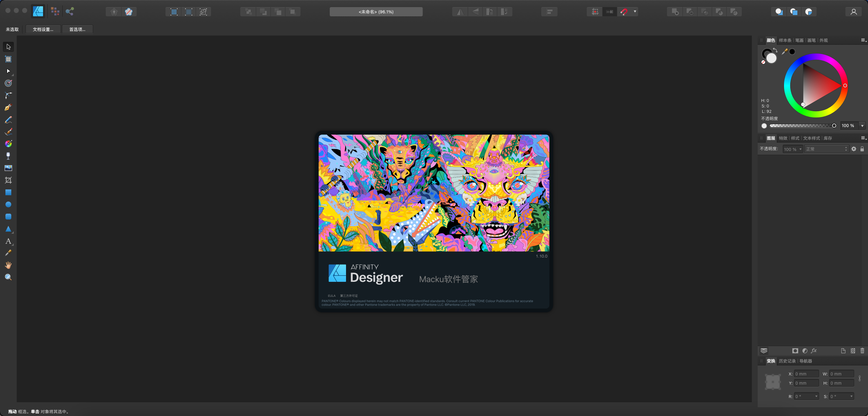Open shear S value dropdown
The height and width of the screenshot is (416, 868).
851,396
